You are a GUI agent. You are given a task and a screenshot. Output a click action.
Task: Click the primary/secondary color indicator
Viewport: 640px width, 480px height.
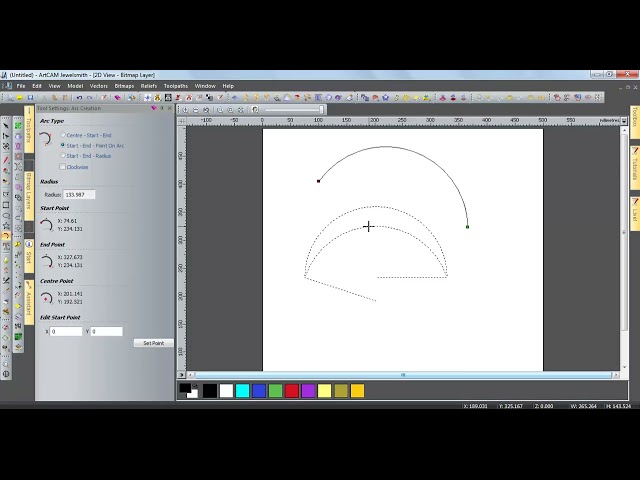click(x=189, y=391)
